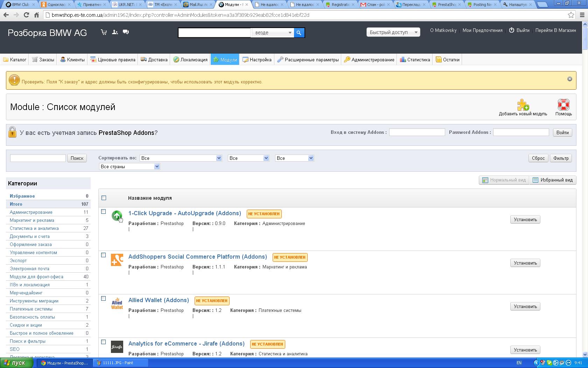Open the messages speech bubble icon
This screenshot has width=588, height=368.
coord(126,32)
